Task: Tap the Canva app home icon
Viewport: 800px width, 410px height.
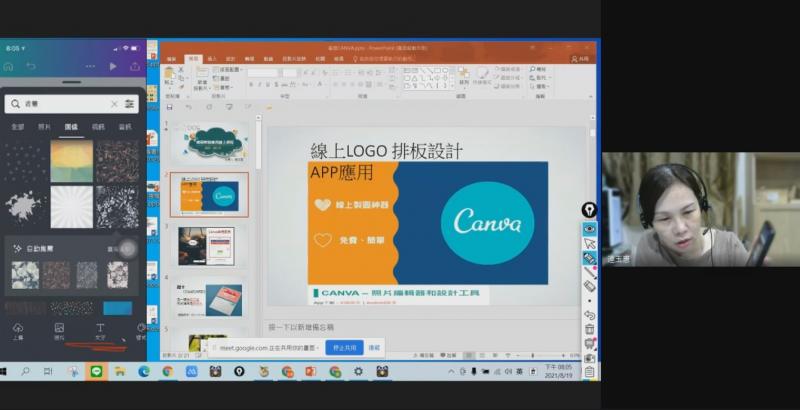Action: pos(8,67)
